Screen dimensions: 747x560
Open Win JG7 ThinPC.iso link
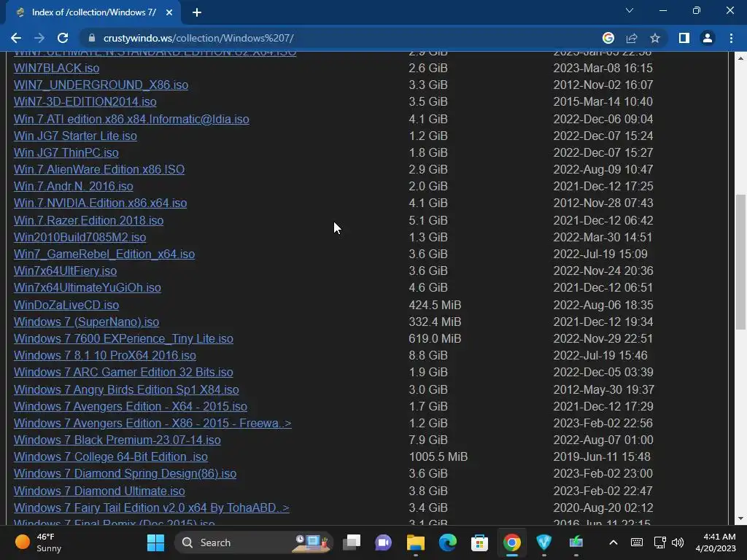[66, 152]
